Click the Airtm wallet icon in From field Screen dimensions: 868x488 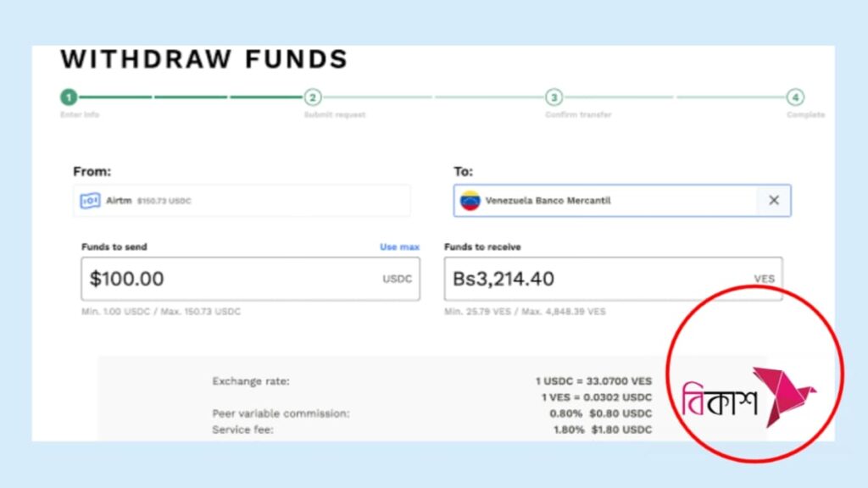[91, 201]
